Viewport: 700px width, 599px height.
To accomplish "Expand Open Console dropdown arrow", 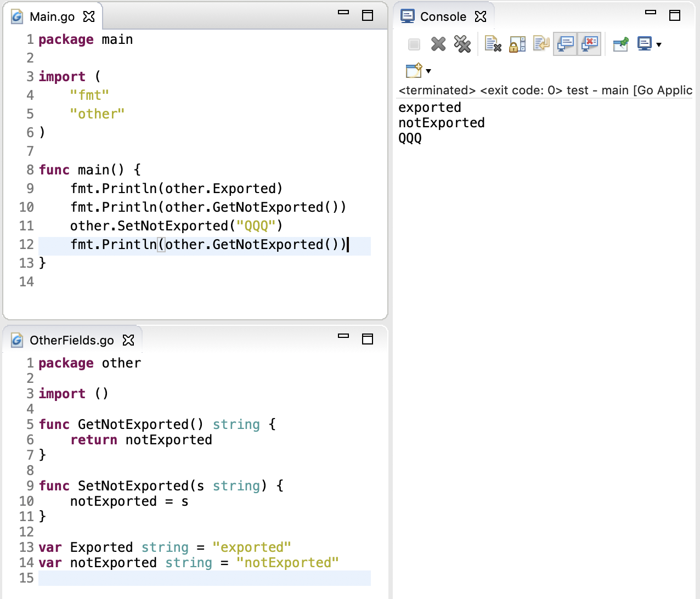I will (428, 71).
